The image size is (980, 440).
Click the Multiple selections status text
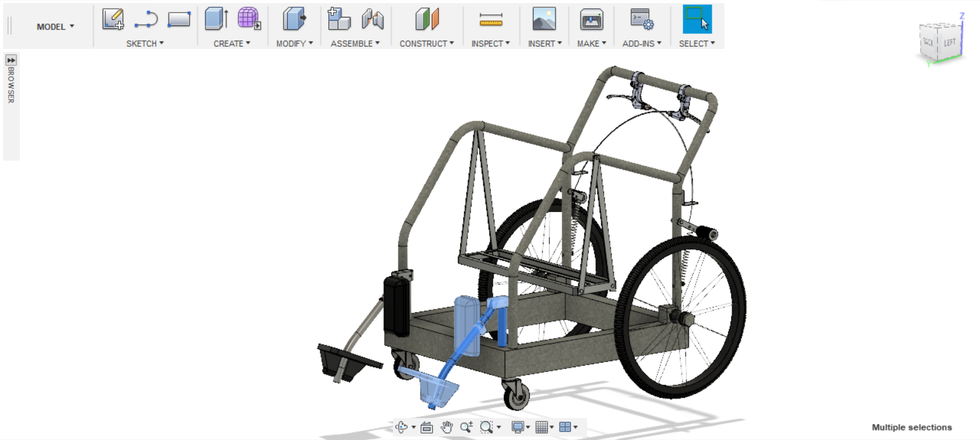click(912, 427)
